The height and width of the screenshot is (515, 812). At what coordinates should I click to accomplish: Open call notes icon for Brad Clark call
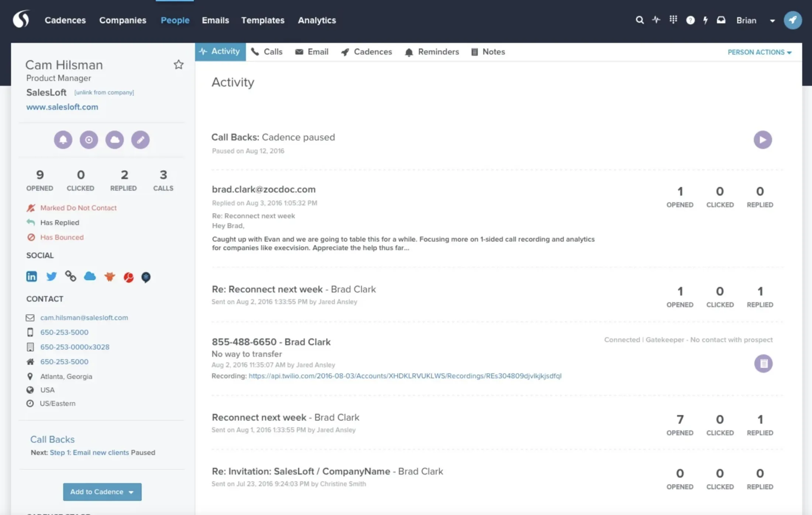[x=763, y=364]
